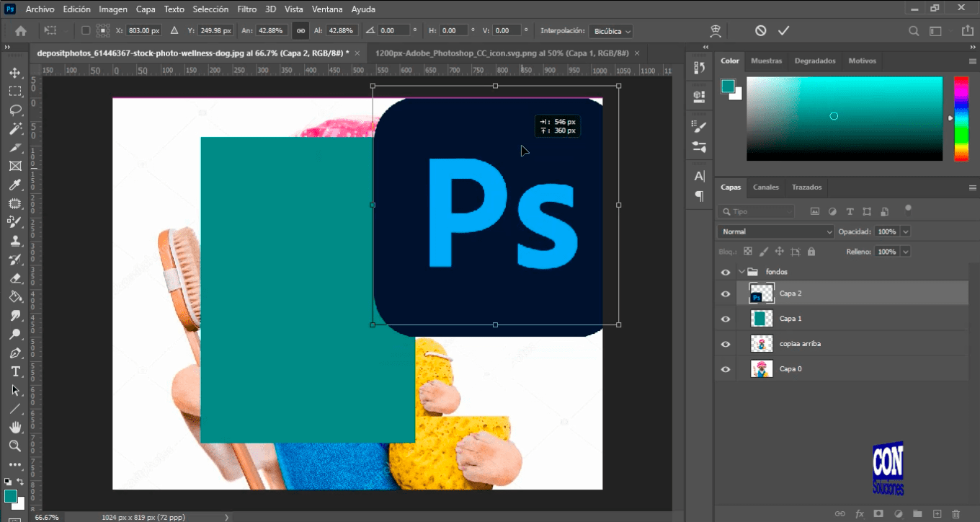
Task: Hide the Capa 1 layer
Action: [x=726, y=319]
